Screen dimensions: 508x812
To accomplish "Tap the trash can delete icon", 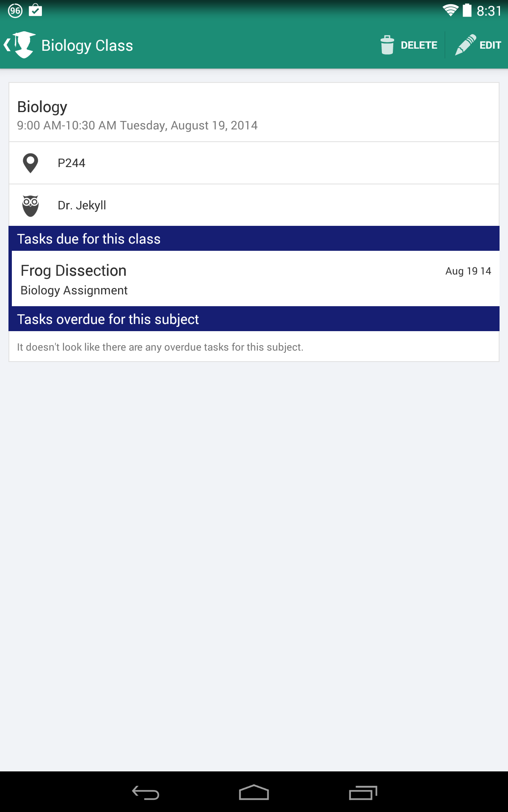I will coord(387,45).
